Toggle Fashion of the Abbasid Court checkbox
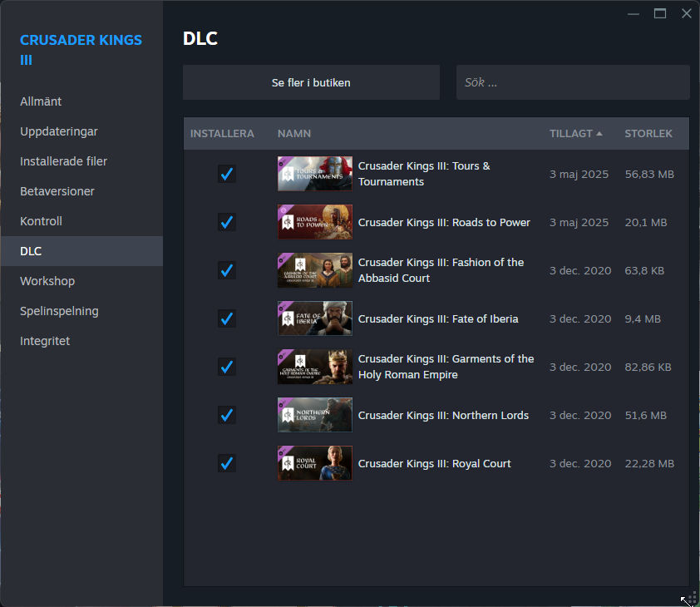This screenshot has width=700, height=607. (227, 270)
